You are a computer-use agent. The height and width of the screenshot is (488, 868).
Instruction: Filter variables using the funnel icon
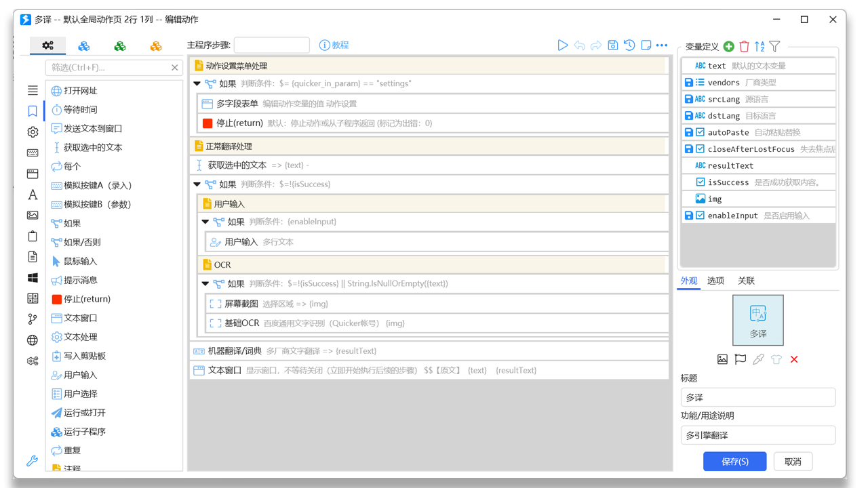click(x=774, y=46)
